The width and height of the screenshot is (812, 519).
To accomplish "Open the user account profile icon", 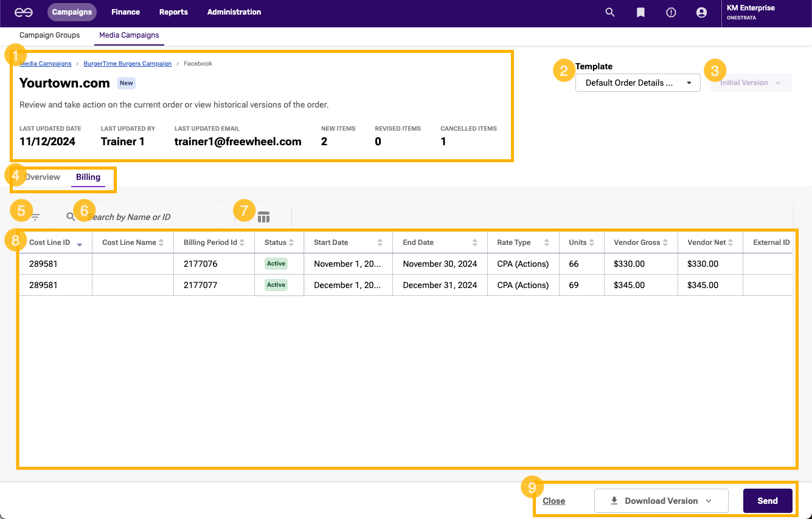I will coord(701,12).
